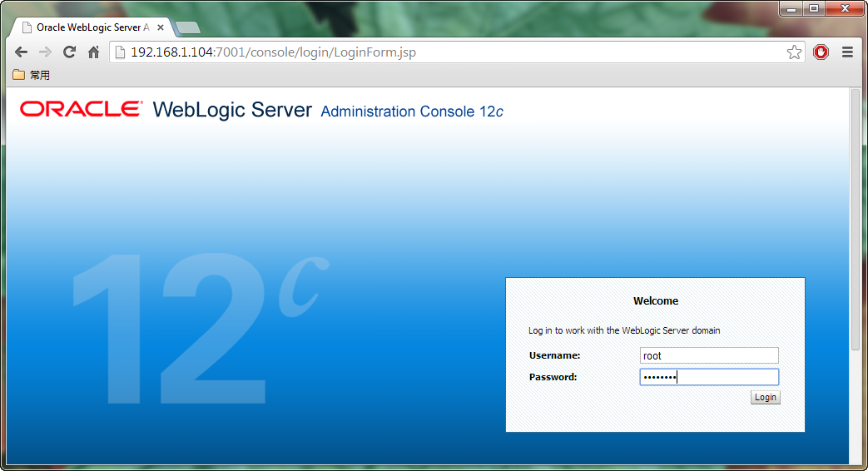The image size is (868, 471).
Task: Bookmark this page with the star icon
Action: coord(795,52)
